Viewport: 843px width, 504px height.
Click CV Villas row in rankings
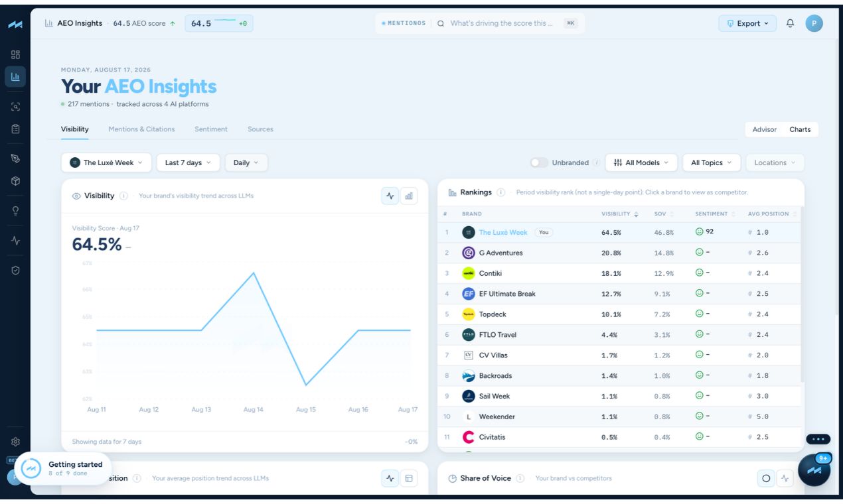coord(619,355)
